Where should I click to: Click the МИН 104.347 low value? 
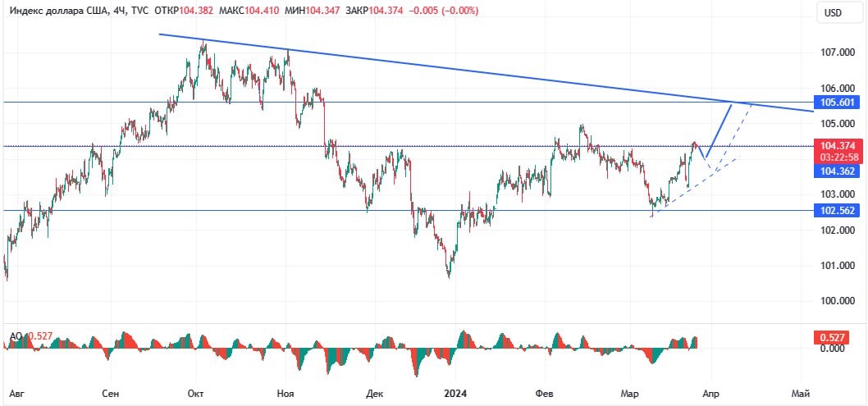(313, 11)
